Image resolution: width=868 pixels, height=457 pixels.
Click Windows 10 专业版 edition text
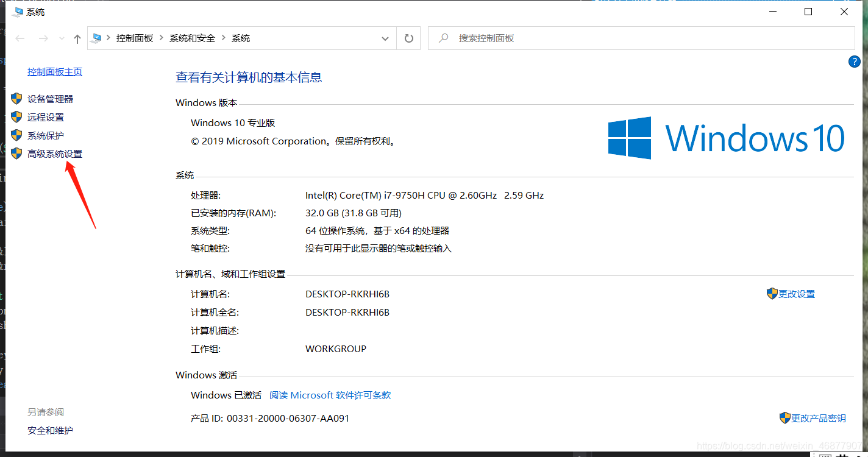[x=233, y=122]
